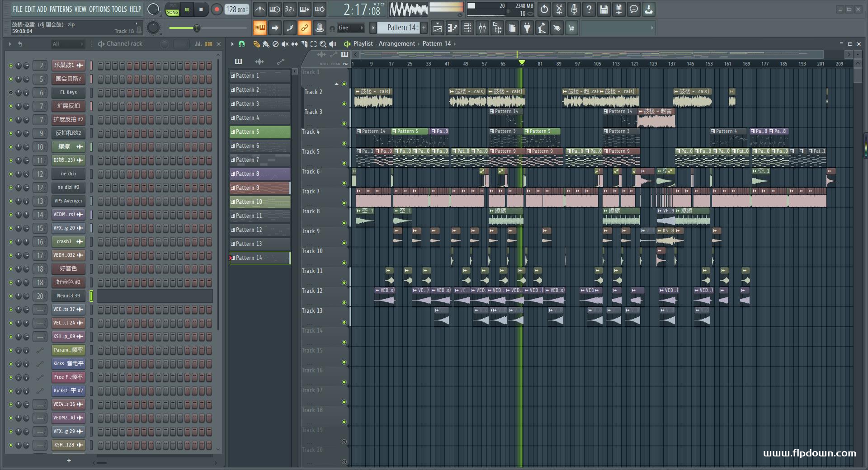
Task: Open the All channel filter dropdown
Action: tap(68, 44)
